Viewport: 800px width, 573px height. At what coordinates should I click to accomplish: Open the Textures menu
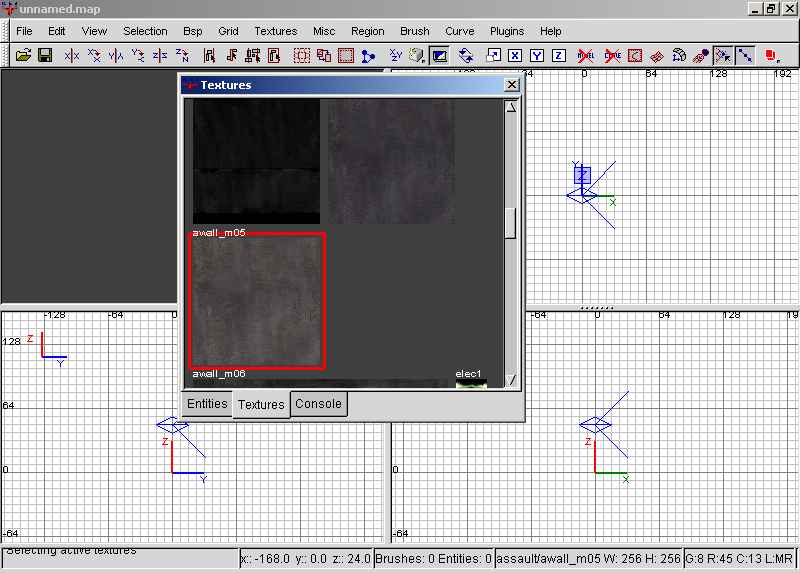pos(275,31)
